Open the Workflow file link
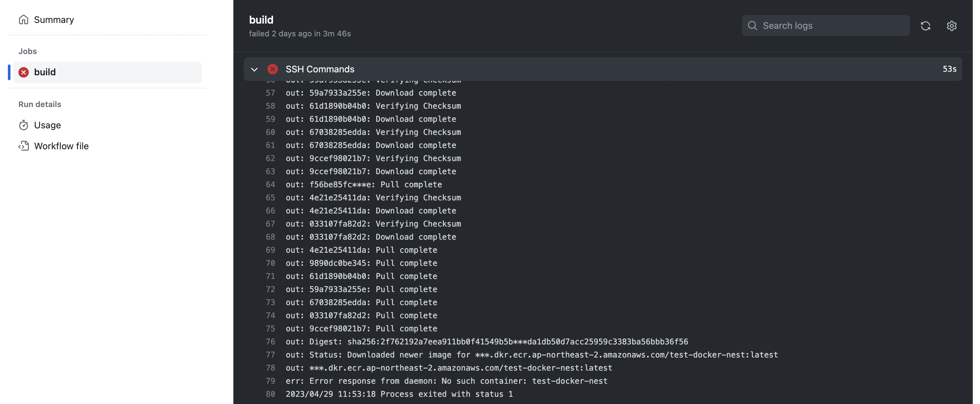The image size is (980, 404). 61,146
